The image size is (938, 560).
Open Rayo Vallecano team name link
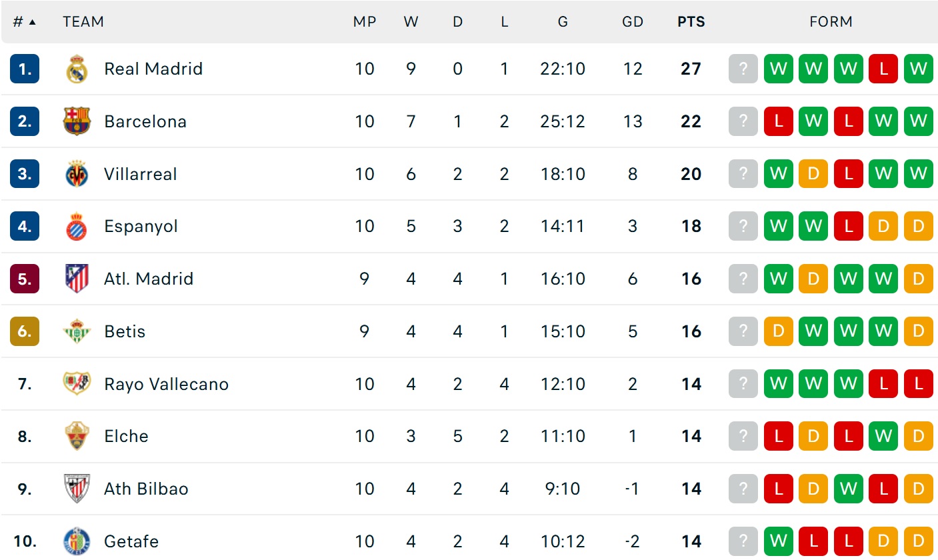(x=166, y=384)
